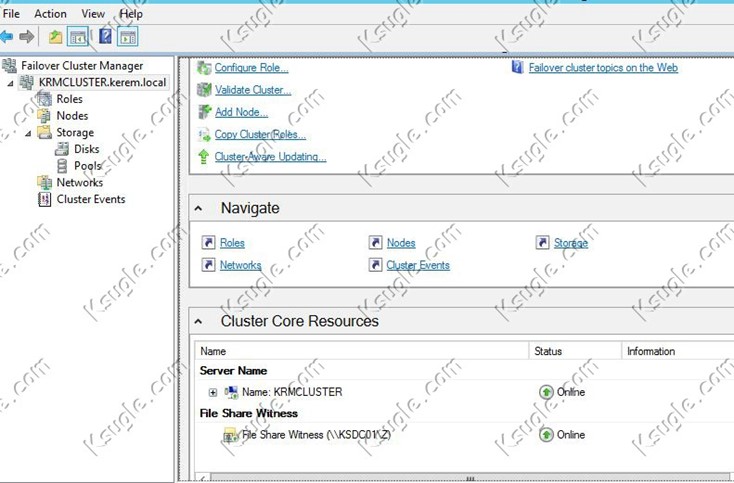Toggle the Show/Hide Action Pane icon

click(128, 37)
